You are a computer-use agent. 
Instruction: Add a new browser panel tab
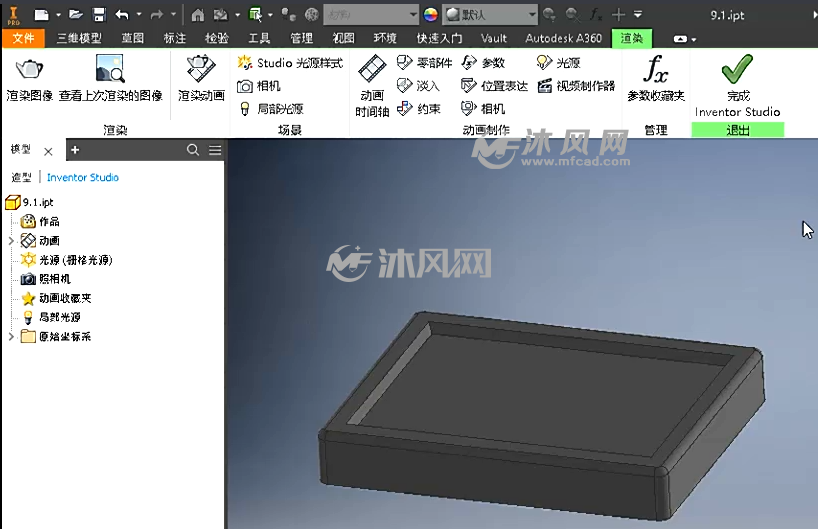75,150
